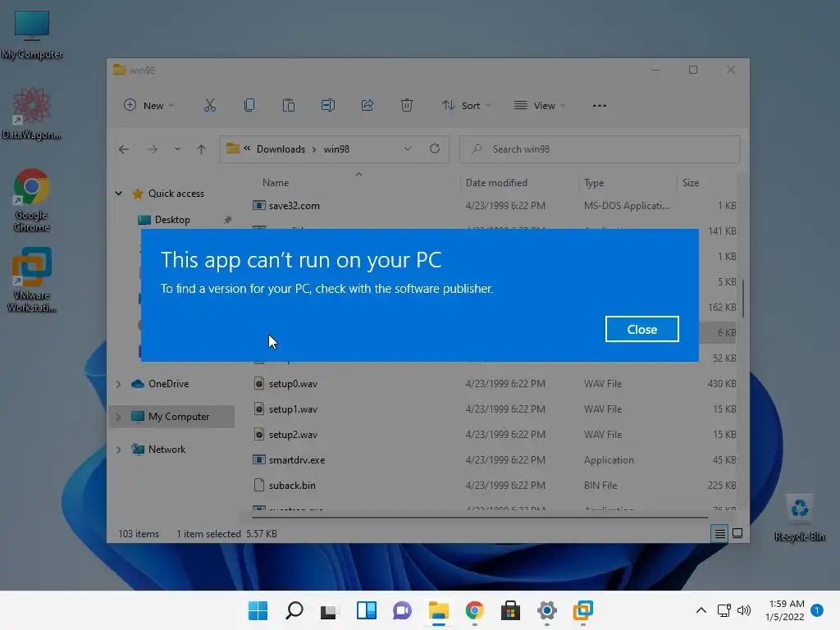Expand address bar history dropdown
This screenshot has height=630, width=840.
pos(408,148)
